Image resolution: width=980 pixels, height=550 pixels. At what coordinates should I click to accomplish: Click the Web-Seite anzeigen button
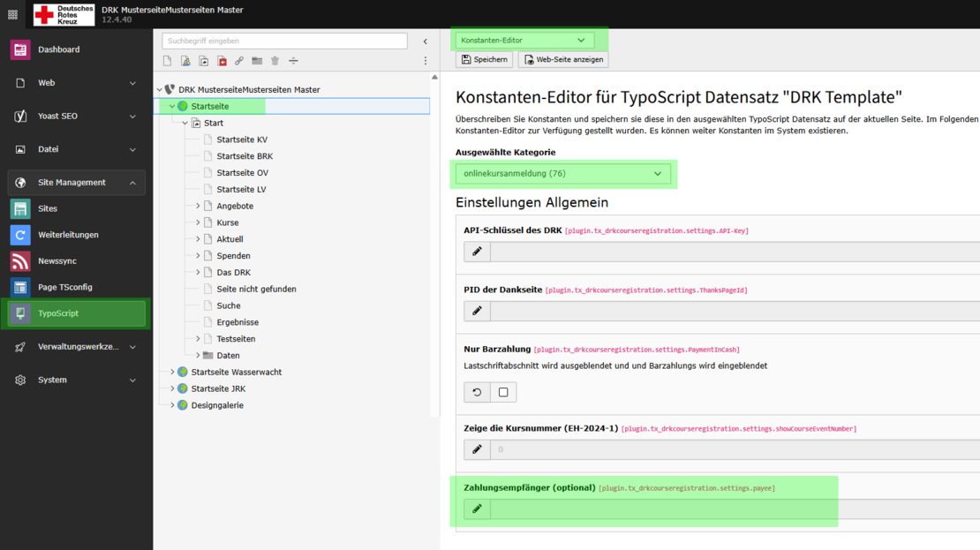(563, 59)
